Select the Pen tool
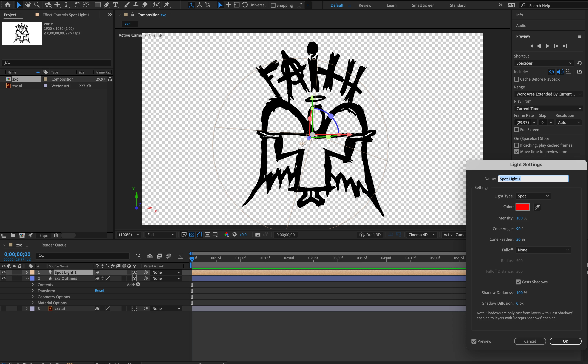Viewport: 588px width, 364px height. pos(106,5)
